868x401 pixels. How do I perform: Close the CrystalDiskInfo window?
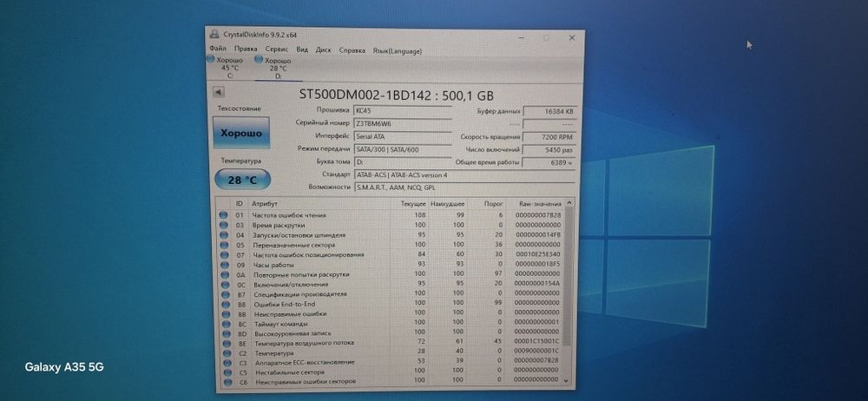(x=572, y=37)
